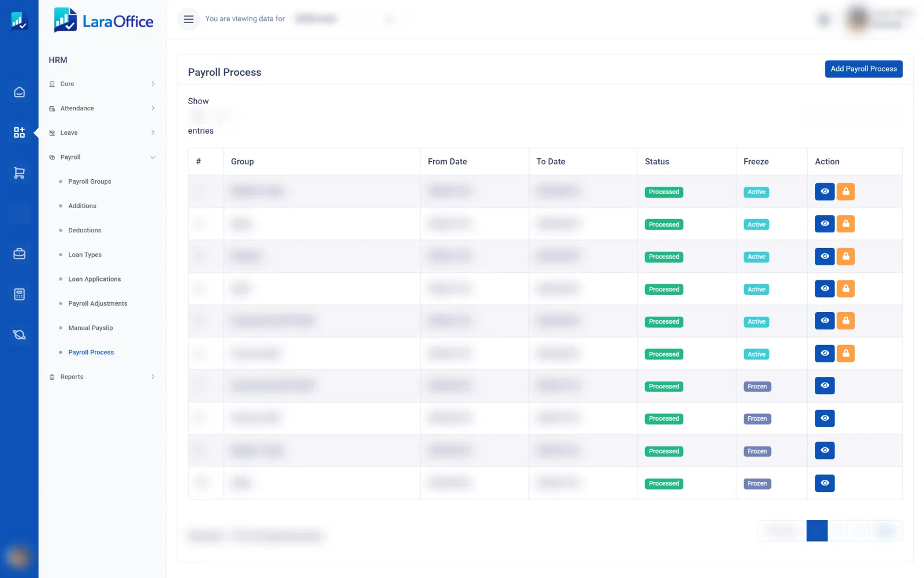Collapse the Payroll menu chevron
This screenshot has height=578, width=924.
click(x=153, y=157)
